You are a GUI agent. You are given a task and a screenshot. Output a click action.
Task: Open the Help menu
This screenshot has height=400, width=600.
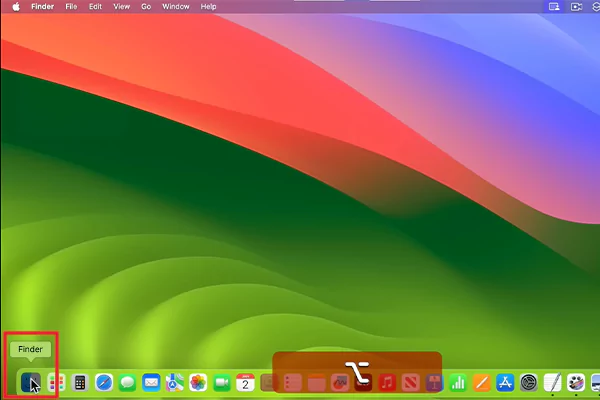(x=208, y=7)
